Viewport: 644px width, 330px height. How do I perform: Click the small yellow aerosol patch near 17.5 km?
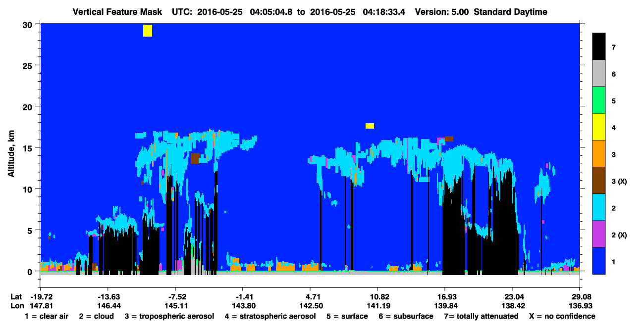(x=370, y=126)
